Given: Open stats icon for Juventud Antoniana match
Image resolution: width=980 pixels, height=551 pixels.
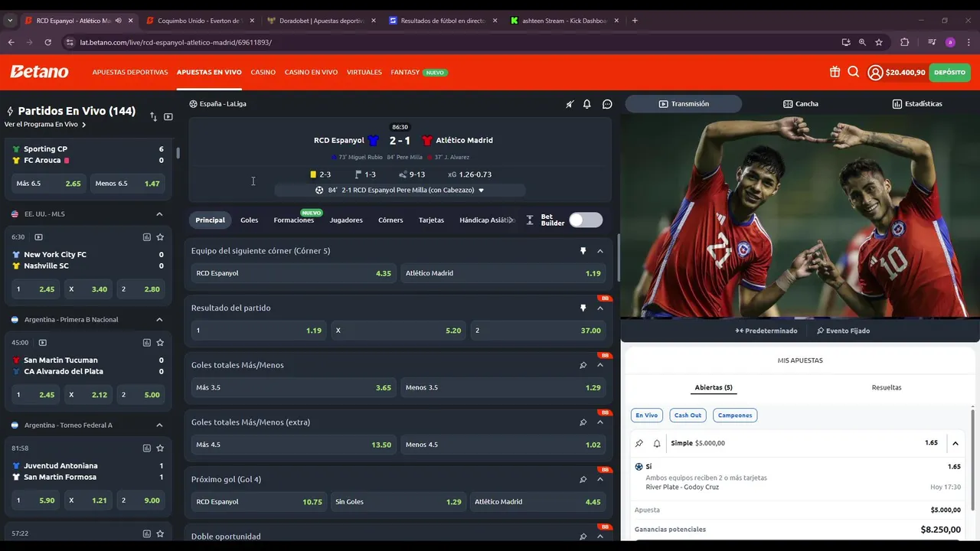Looking at the screenshot, I should click(x=146, y=448).
